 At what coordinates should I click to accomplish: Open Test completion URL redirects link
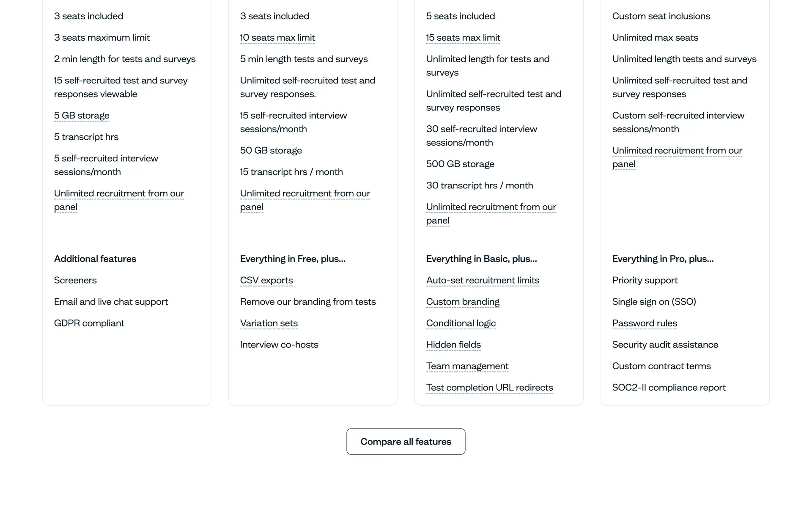click(489, 388)
